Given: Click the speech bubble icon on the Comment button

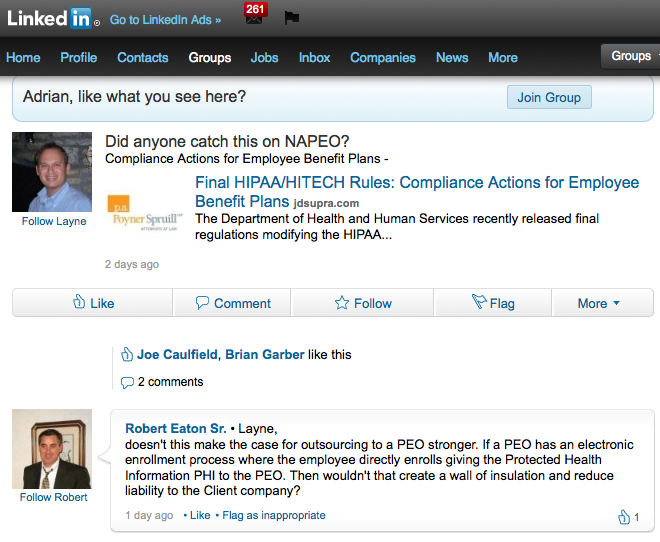Looking at the screenshot, I should [202, 303].
